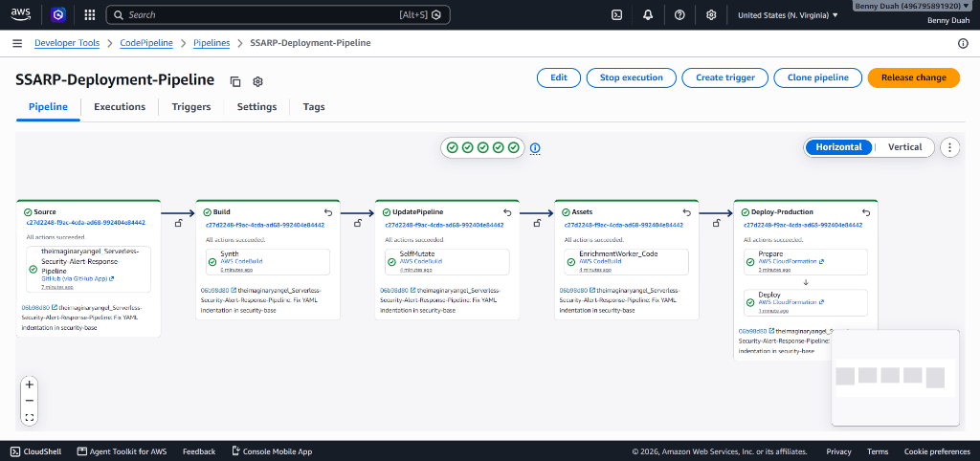Click the purple hexagon icon beside AWS logo
The width and height of the screenshot is (980, 461).
[58, 15]
